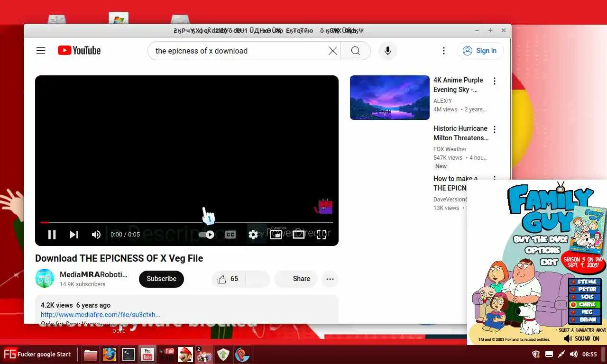This screenshot has width=607, height=364.
Task: Enter full screen with the player icon
Action: (x=322, y=235)
